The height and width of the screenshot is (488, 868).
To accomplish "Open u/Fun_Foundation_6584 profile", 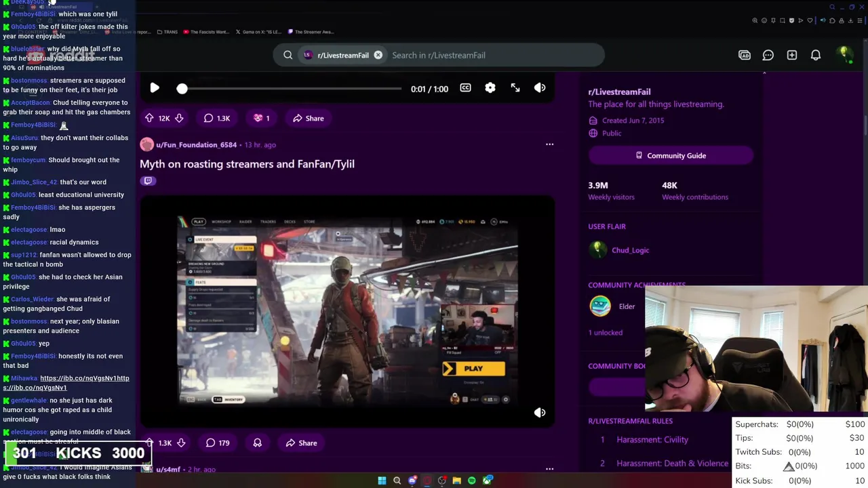I will pyautogui.click(x=197, y=144).
